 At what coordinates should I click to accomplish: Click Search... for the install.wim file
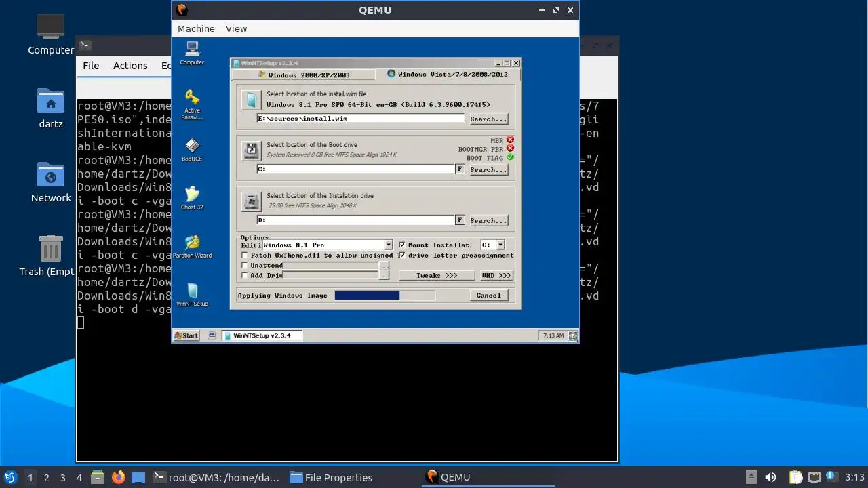point(488,119)
